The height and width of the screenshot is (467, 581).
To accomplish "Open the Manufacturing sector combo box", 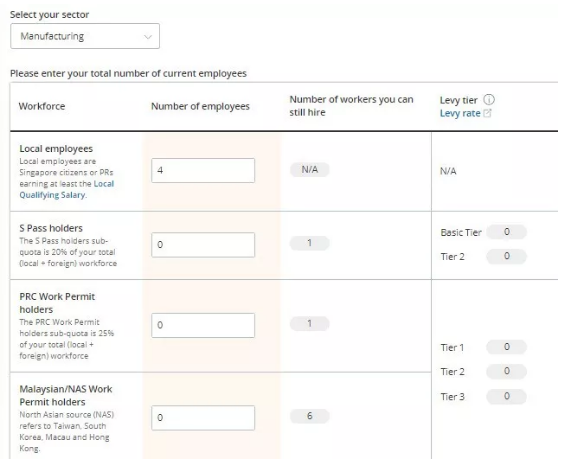I will [x=85, y=36].
